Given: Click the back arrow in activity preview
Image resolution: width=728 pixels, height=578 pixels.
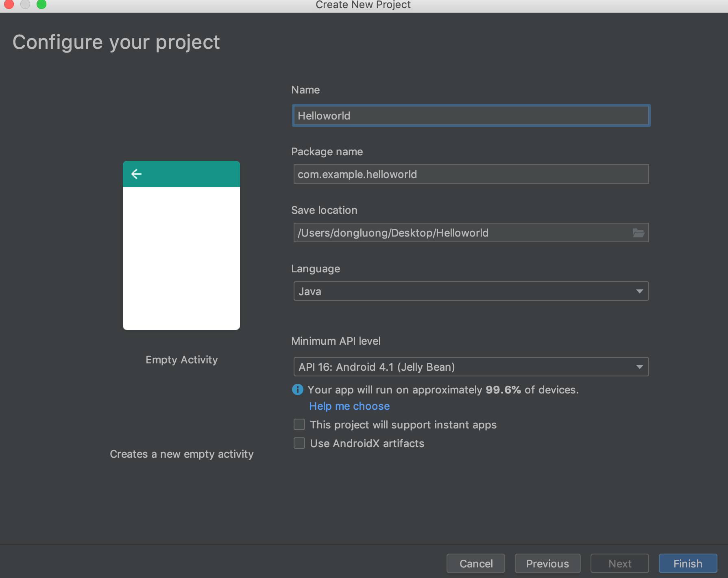Looking at the screenshot, I should pos(136,174).
